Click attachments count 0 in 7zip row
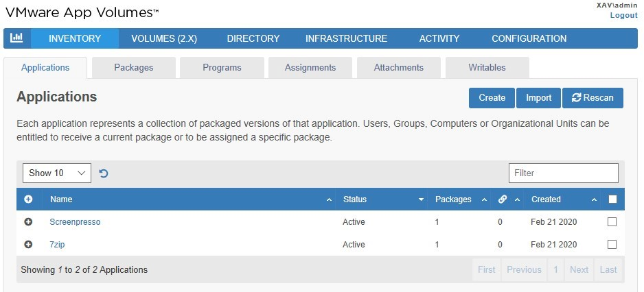Image resolution: width=644 pixels, height=292 pixels. (500, 245)
